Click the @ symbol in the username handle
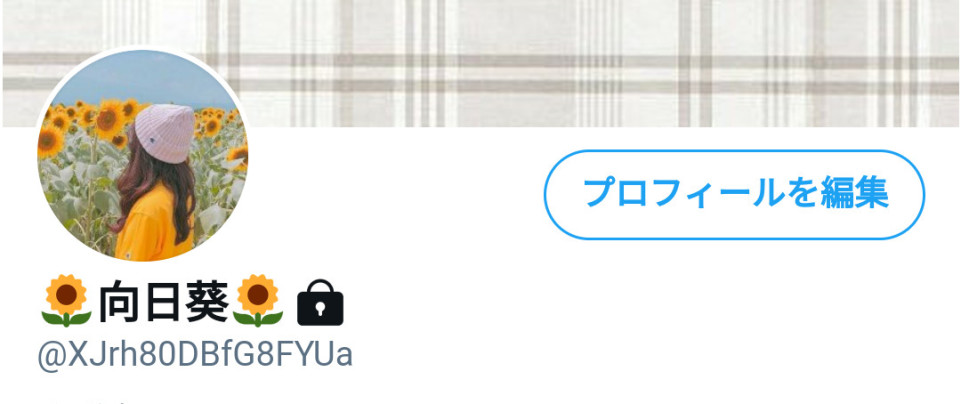 tap(51, 356)
